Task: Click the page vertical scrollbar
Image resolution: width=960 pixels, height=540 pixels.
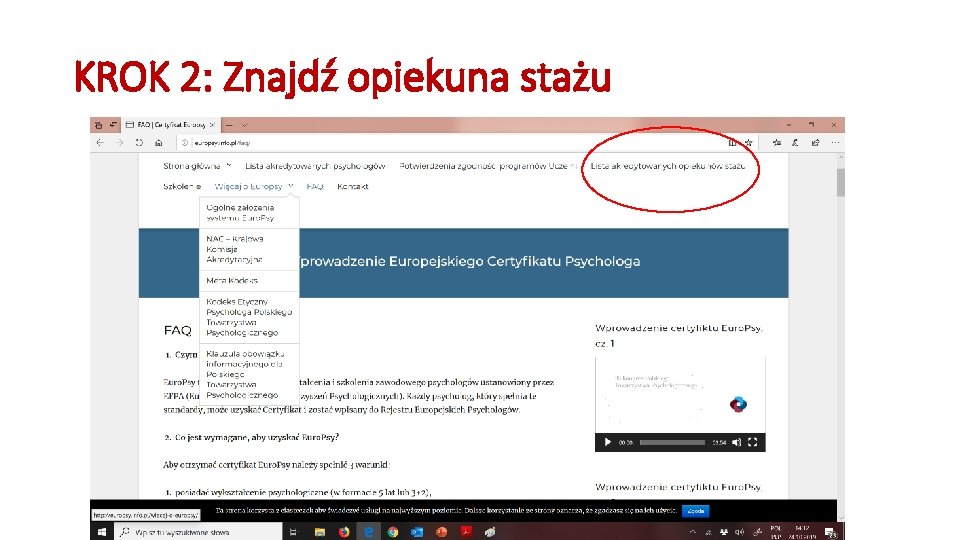Action: click(x=841, y=182)
